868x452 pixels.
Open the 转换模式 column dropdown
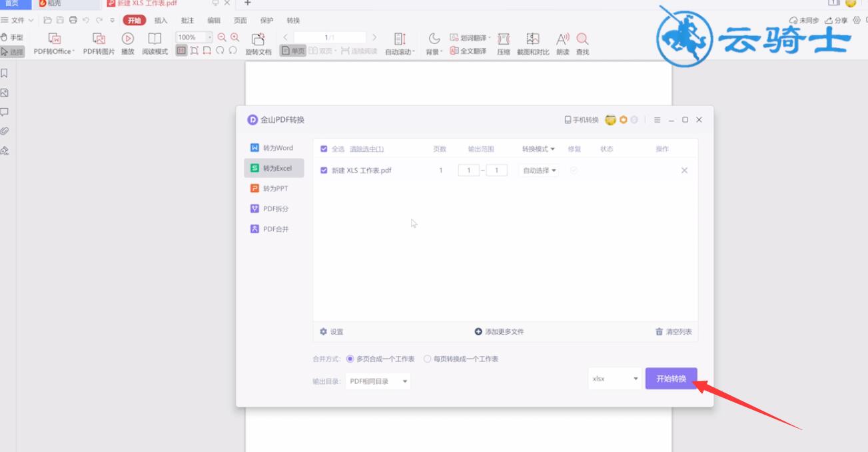tap(538, 149)
